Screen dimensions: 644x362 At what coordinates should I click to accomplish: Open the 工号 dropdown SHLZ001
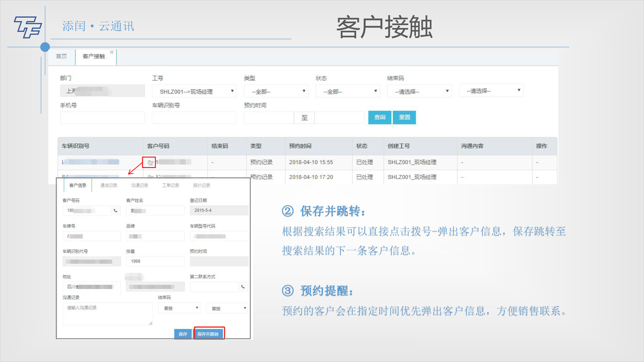pyautogui.click(x=194, y=91)
